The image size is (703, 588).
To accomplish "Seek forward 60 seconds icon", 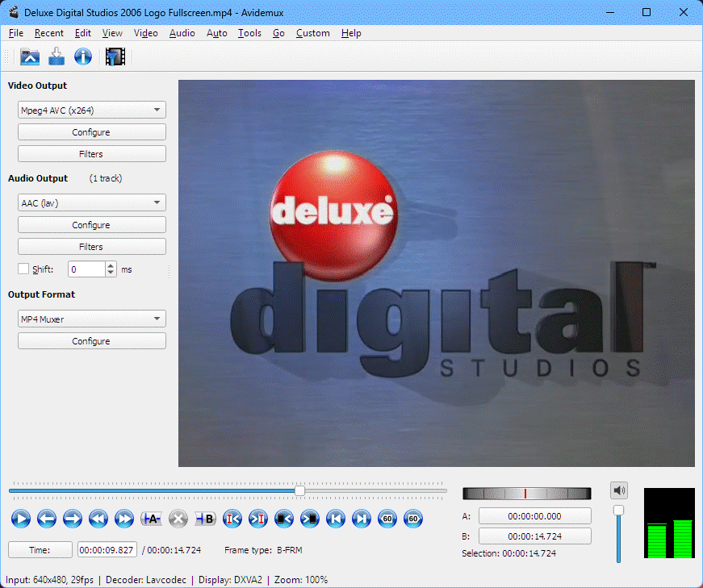I will 413,519.
